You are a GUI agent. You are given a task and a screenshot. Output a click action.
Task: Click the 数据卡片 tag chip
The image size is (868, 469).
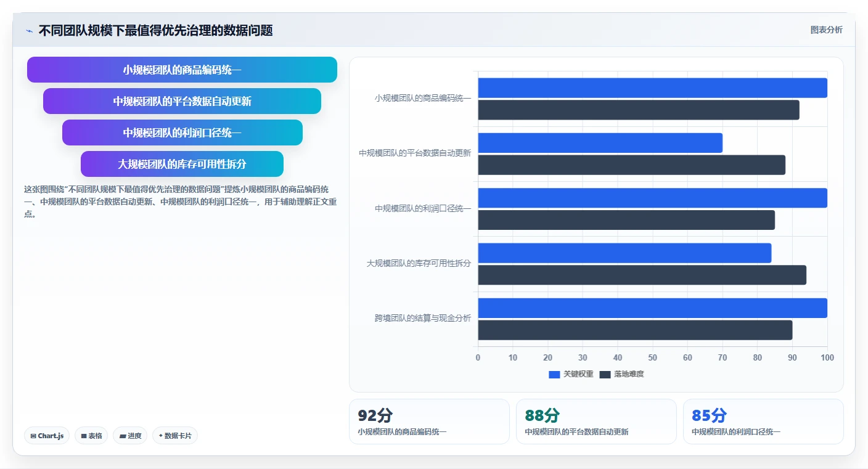175,436
